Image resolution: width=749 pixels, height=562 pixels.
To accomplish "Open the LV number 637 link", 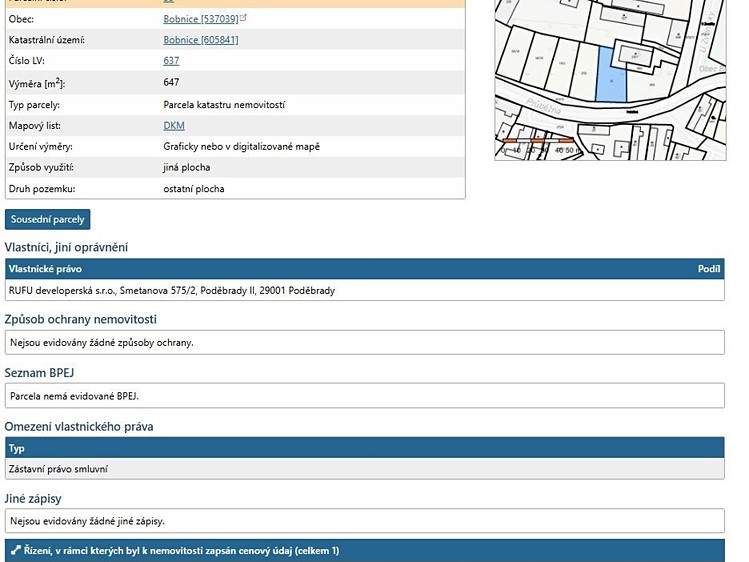I will [x=171, y=61].
